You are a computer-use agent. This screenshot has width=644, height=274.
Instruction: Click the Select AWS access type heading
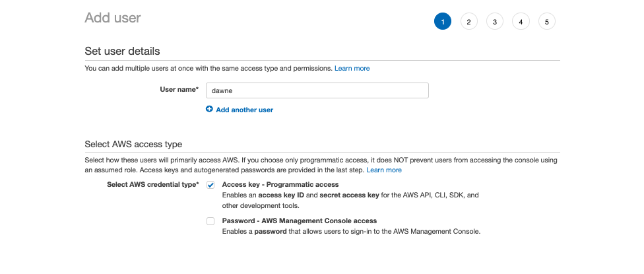coord(133,144)
